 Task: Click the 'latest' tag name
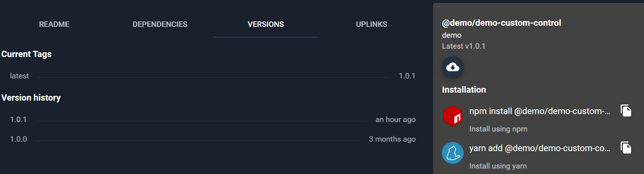point(19,76)
